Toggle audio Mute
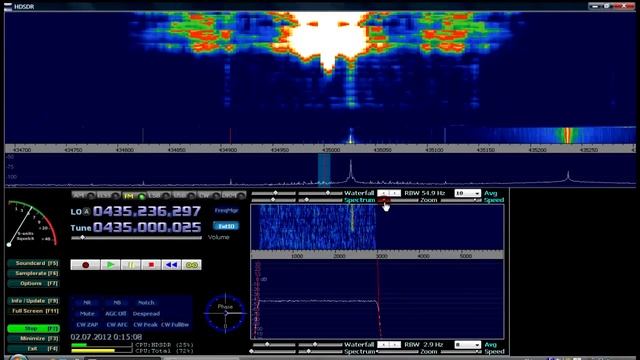 point(87,313)
